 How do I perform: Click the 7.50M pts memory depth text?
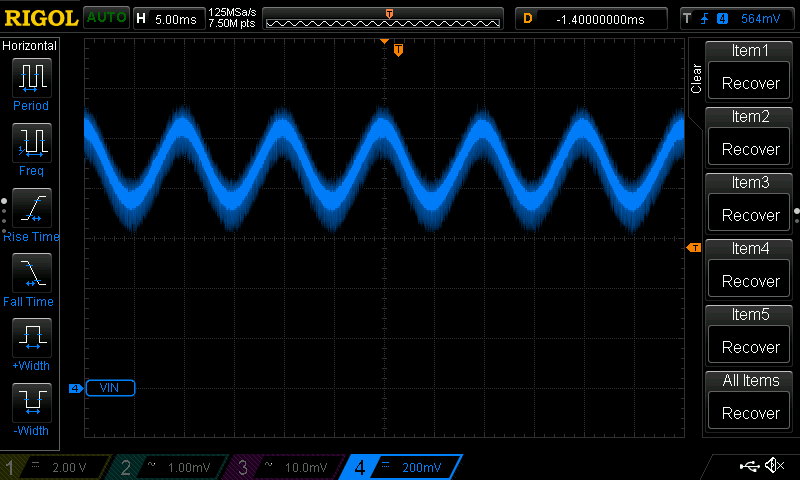pyautogui.click(x=232, y=23)
